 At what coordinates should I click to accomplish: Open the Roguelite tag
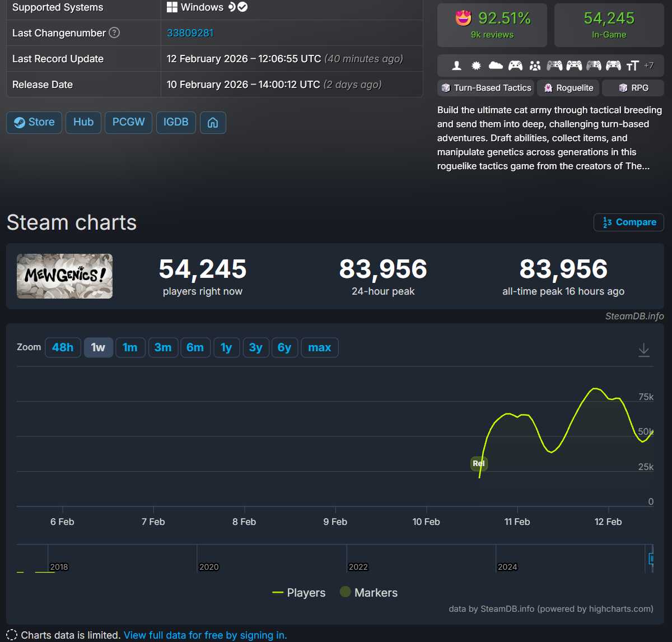568,88
